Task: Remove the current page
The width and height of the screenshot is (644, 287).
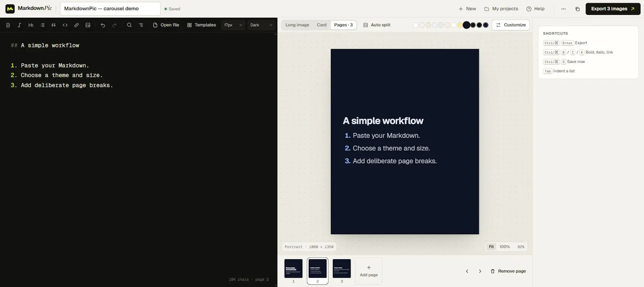Action: coord(508,271)
